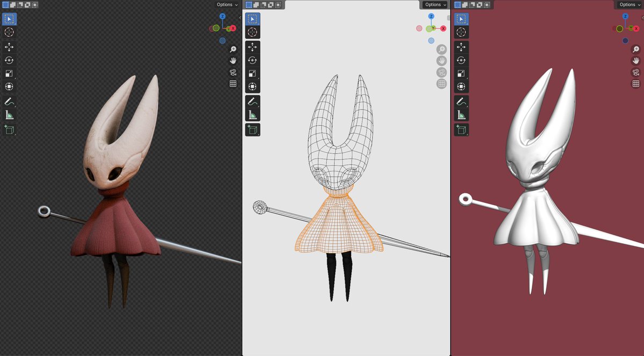Select the Scale tool in right red viewport

pos(462,74)
